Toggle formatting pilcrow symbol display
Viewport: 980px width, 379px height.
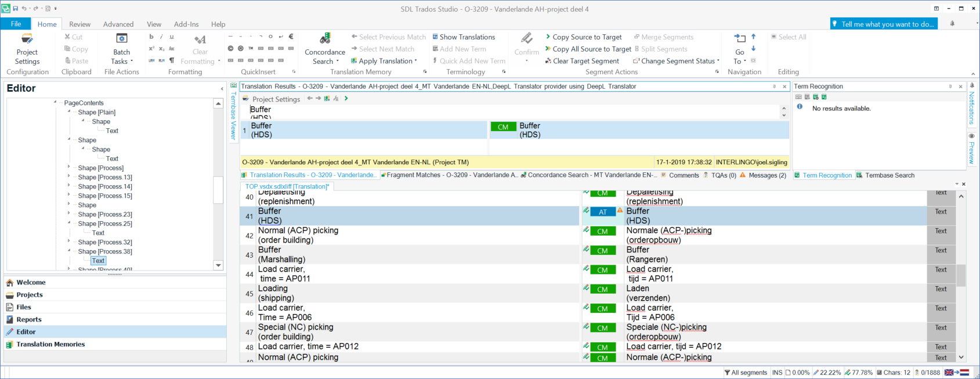[x=172, y=60]
